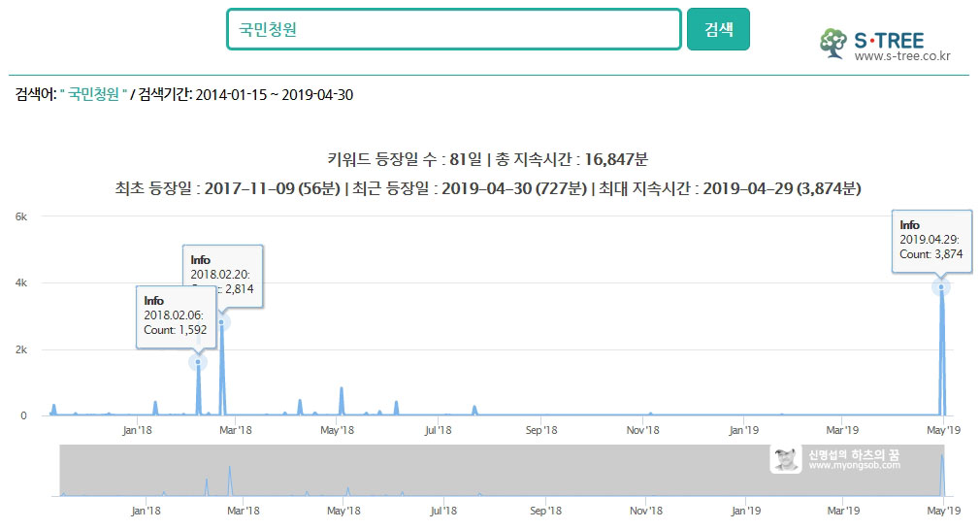Click the www.s-tree.co.kr site address
980x530 pixels.
click(901, 55)
